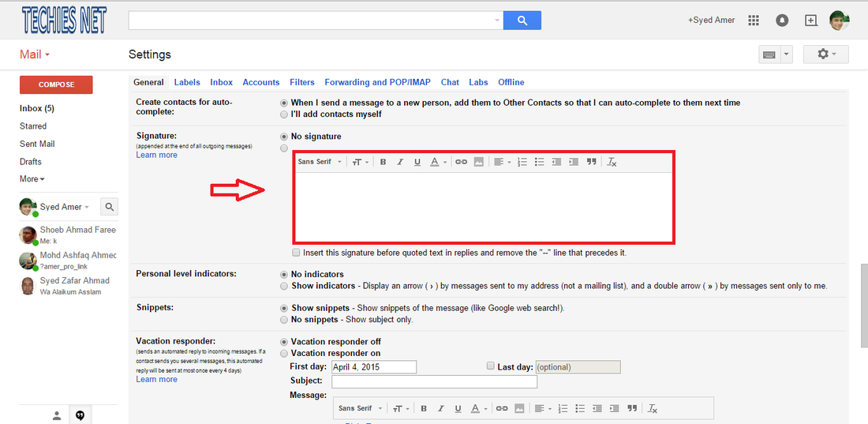Switch to the Inbox settings tab
The height and width of the screenshot is (424, 868).
point(222,82)
